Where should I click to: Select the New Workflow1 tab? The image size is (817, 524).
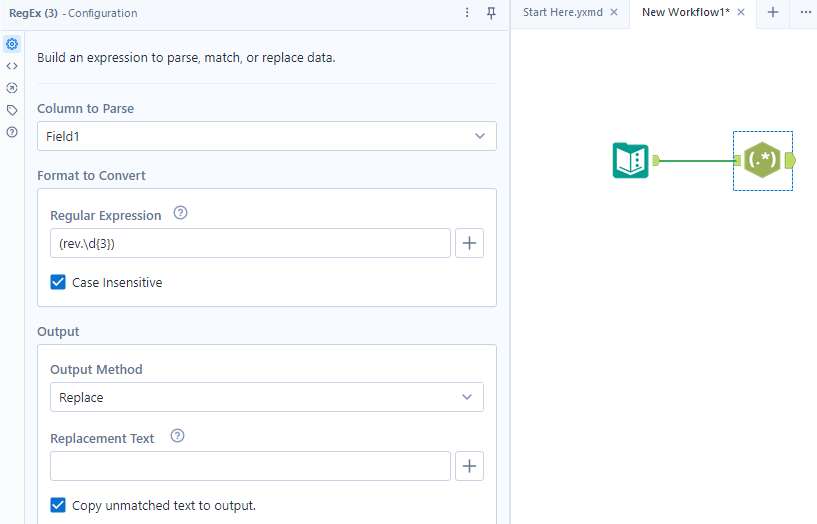click(685, 13)
